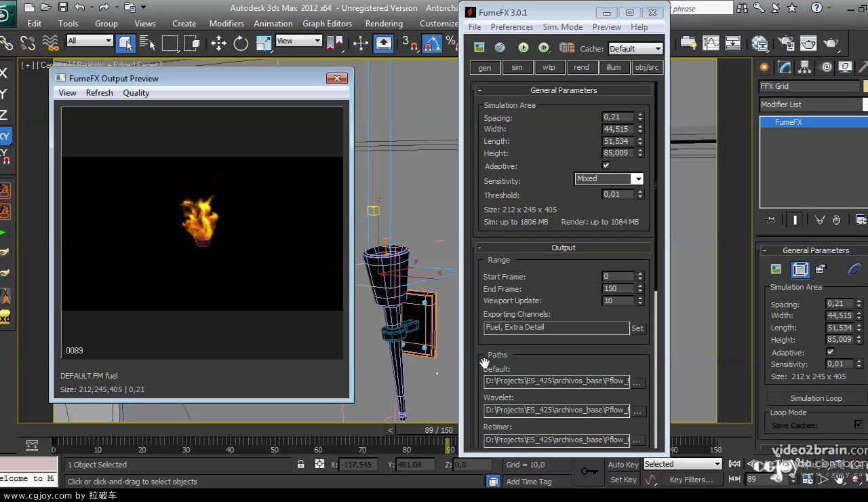Open the selection filter All dropdown
The image size is (868, 502).
click(x=90, y=41)
